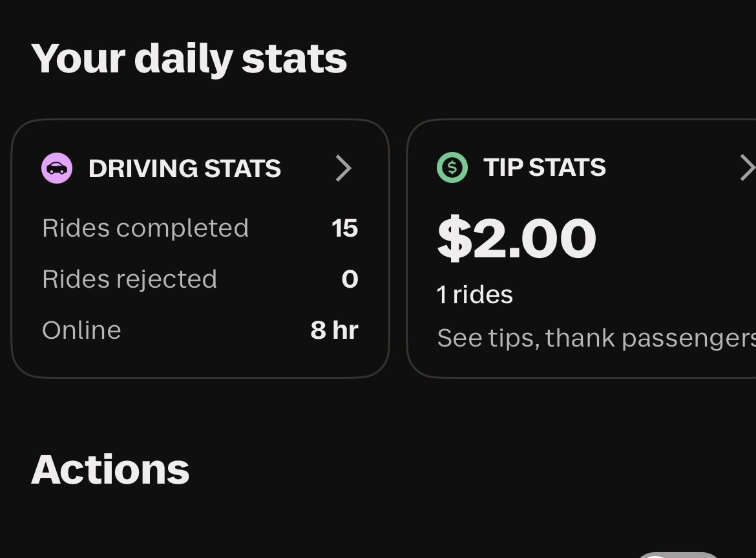Open Tip Stats using its chevron arrow
The width and height of the screenshot is (756, 558).
[746, 167]
